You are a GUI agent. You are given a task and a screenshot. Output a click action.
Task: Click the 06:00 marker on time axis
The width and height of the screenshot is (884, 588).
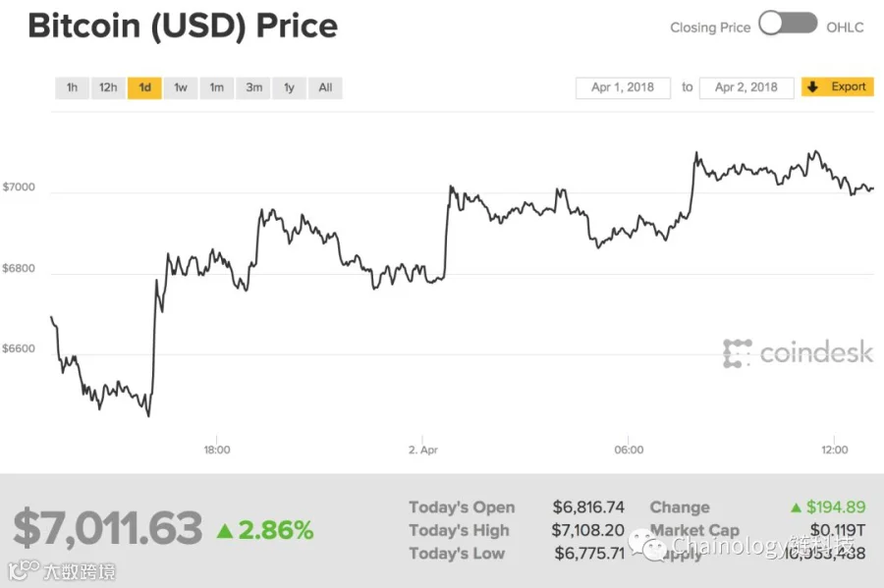pos(629,450)
